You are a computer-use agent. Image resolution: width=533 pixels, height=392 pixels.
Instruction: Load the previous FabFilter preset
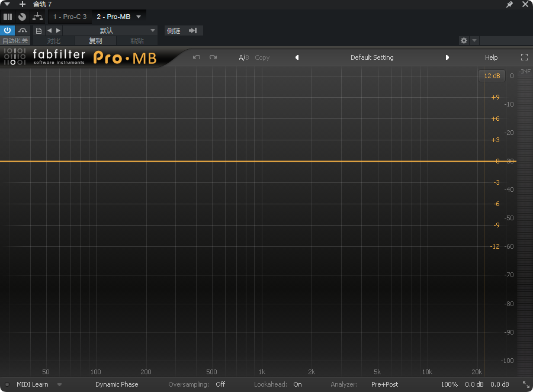pyautogui.click(x=297, y=57)
